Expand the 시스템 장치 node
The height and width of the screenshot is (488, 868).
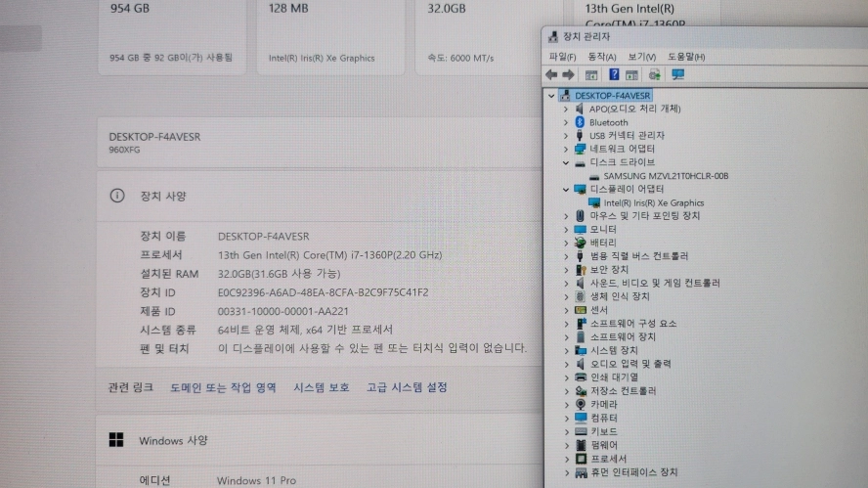click(566, 351)
